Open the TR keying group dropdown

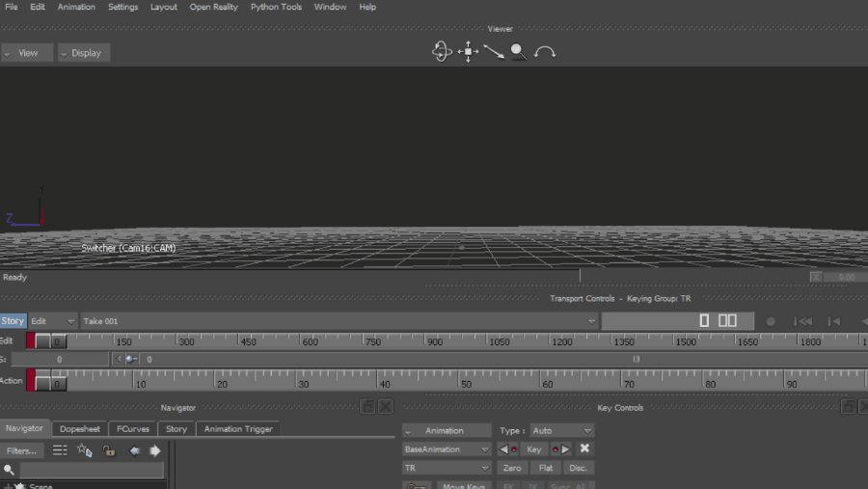coord(447,468)
